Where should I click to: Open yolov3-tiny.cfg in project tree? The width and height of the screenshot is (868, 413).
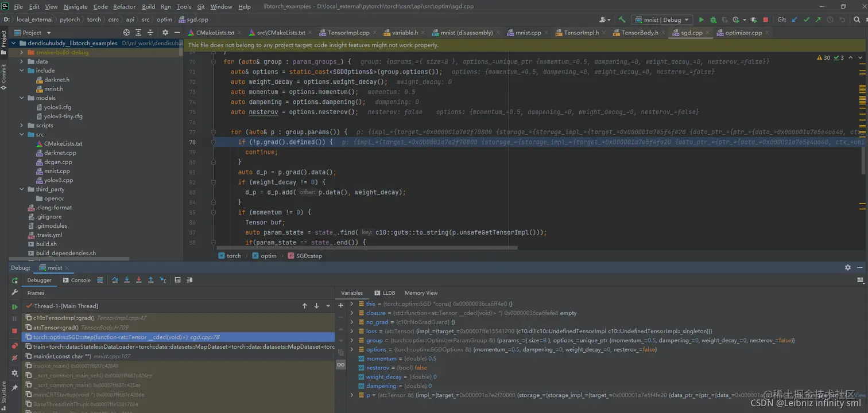click(x=63, y=116)
